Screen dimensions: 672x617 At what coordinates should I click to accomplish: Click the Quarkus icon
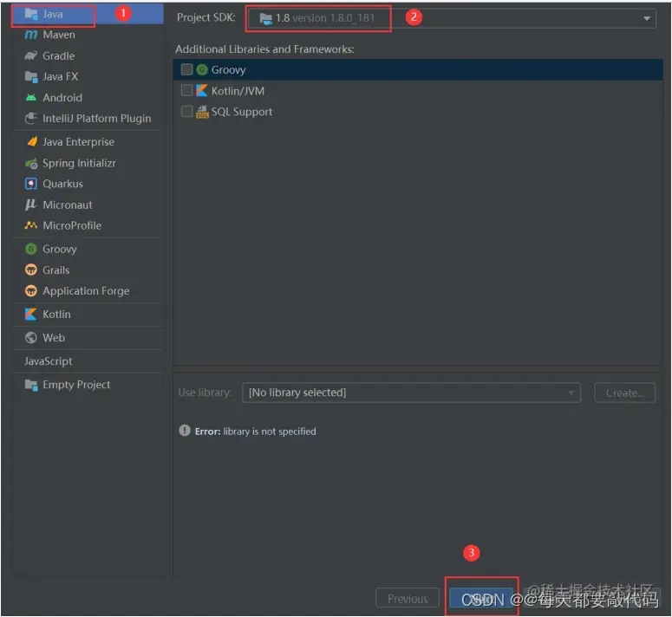pyautogui.click(x=31, y=184)
